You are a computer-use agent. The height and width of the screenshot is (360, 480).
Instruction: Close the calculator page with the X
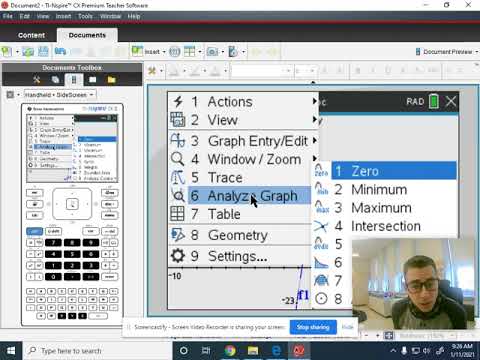[x=451, y=101]
